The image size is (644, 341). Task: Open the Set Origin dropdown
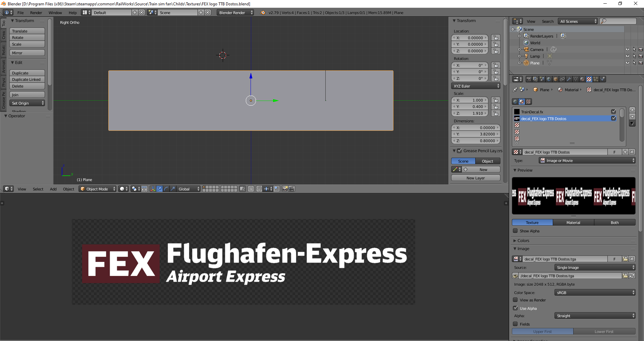(x=27, y=103)
